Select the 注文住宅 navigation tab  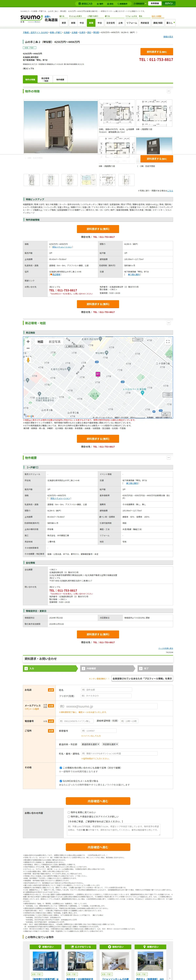[110, 23]
